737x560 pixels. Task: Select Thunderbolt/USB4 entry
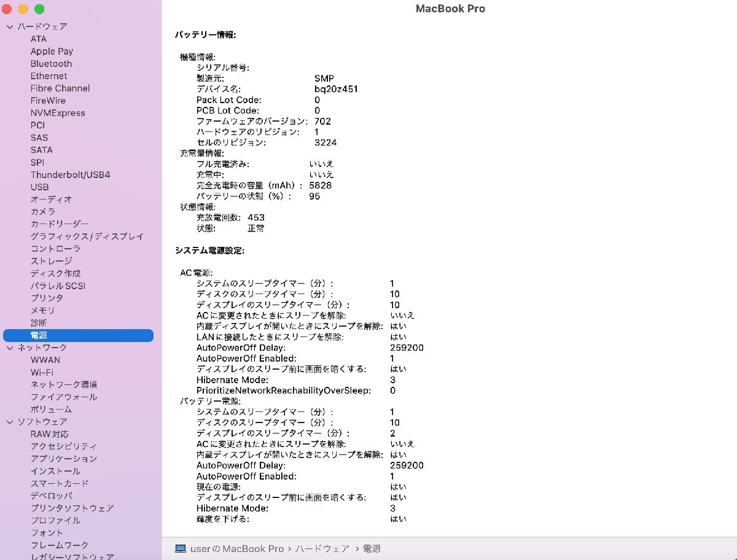(70, 174)
